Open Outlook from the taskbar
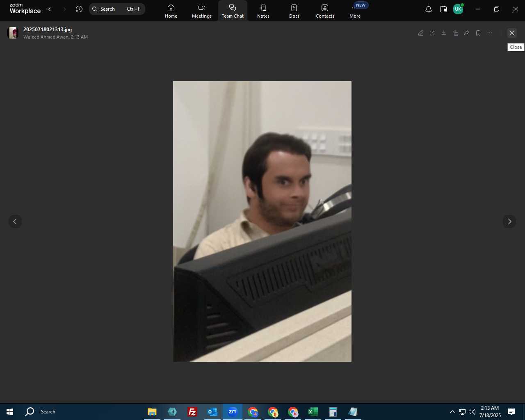525x420 pixels. [212, 412]
